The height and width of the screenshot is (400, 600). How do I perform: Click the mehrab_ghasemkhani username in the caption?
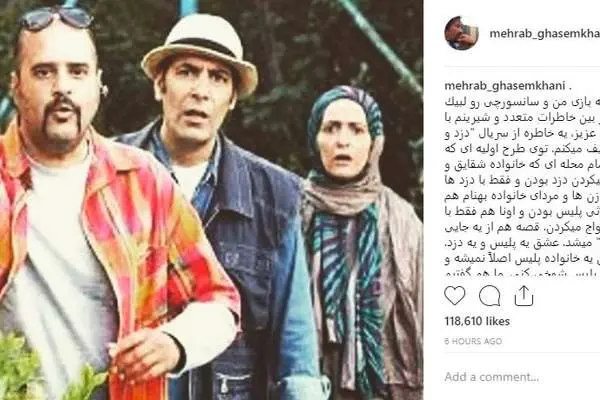tap(505, 86)
